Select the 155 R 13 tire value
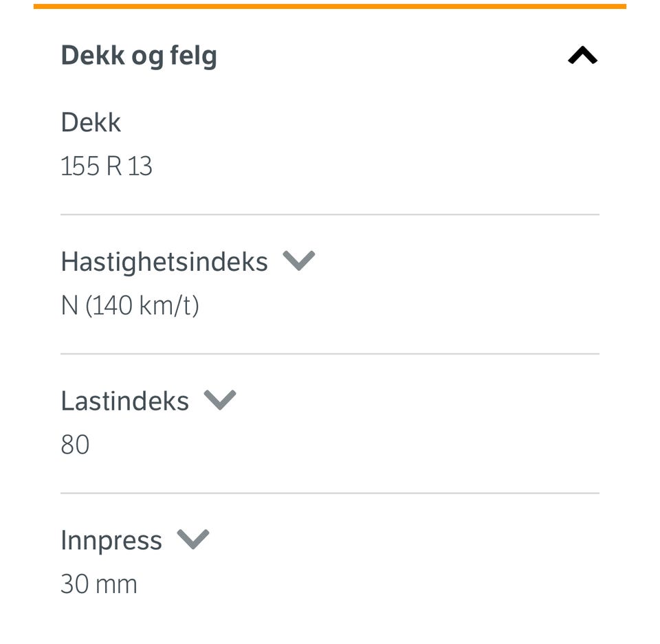The image size is (660, 644). (x=107, y=166)
